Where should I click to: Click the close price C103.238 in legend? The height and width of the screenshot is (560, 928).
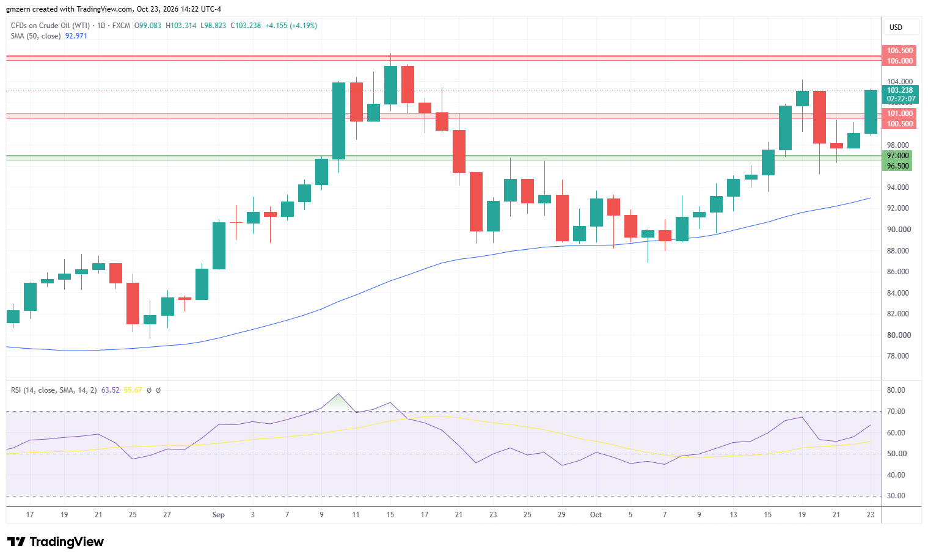(246, 26)
